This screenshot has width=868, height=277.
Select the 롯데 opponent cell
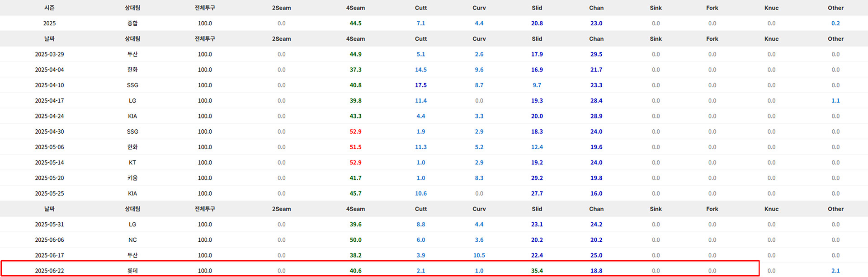point(132,271)
